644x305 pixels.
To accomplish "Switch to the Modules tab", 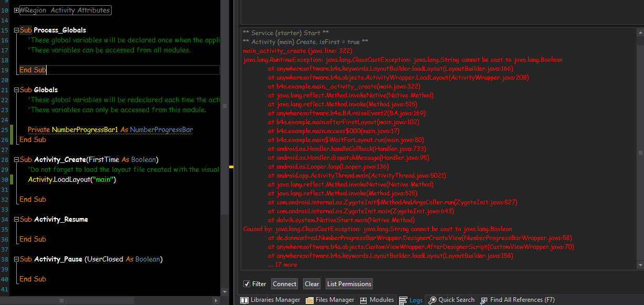I will tap(377, 300).
